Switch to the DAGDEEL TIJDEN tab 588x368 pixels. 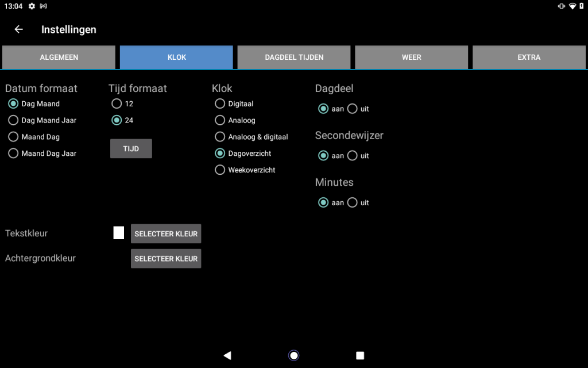pyautogui.click(x=294, y=57)
